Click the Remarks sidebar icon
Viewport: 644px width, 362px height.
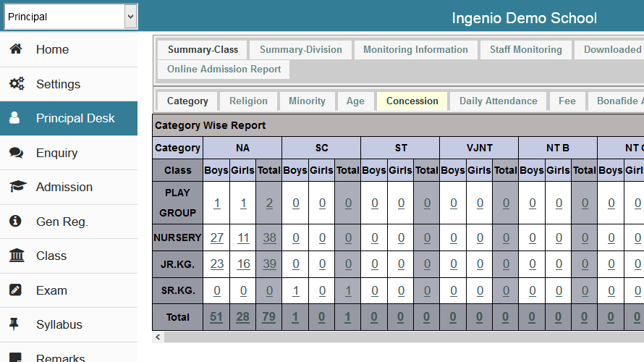point(16,357)
